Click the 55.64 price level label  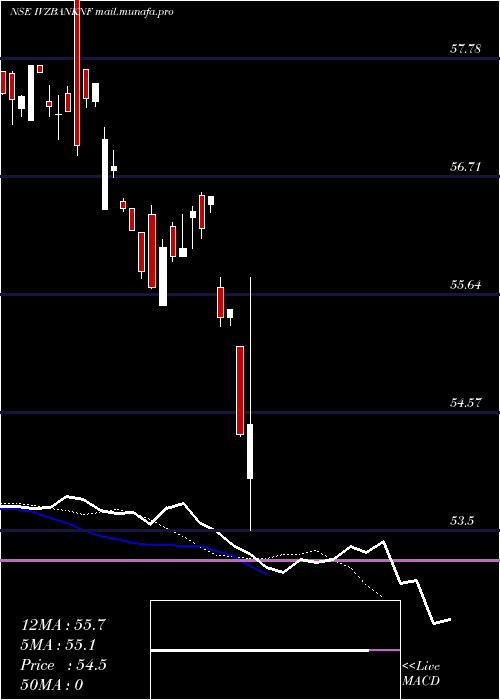[x=465, y=285]
